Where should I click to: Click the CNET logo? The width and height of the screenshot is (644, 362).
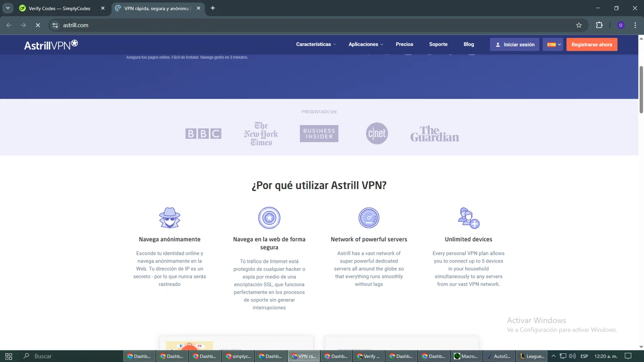coord(377,133)
